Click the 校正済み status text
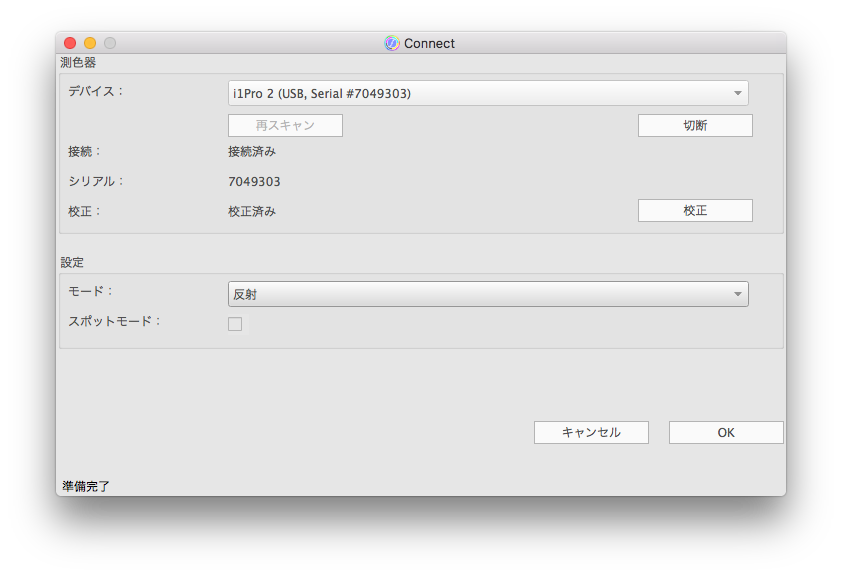 coord(252,212)
